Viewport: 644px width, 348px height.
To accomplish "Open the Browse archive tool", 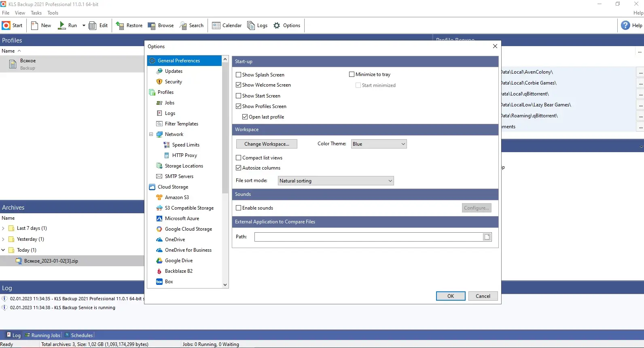I will pos(152,25).
